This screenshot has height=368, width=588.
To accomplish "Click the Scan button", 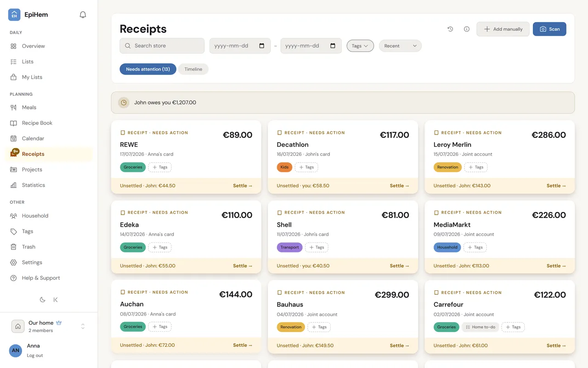I will 549,29.
